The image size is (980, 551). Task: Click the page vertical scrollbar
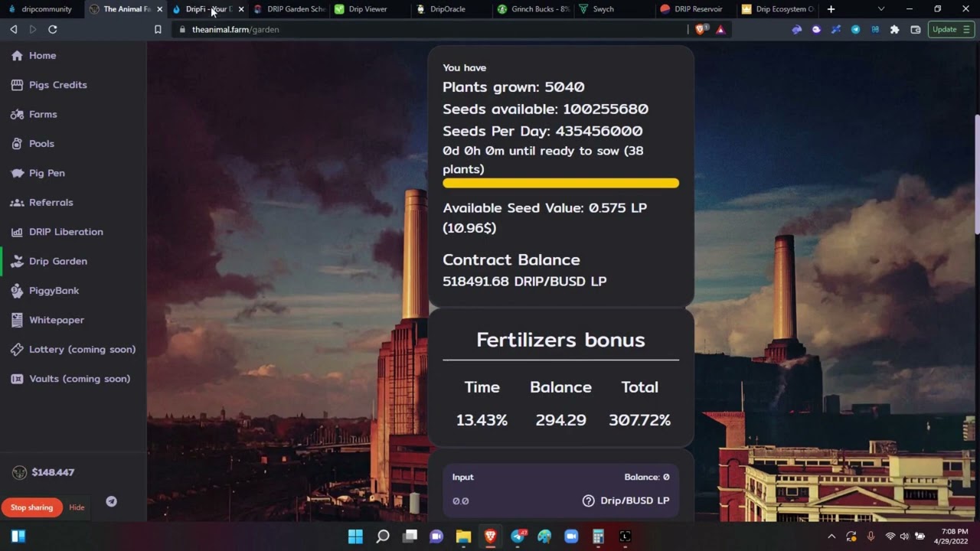976,174
